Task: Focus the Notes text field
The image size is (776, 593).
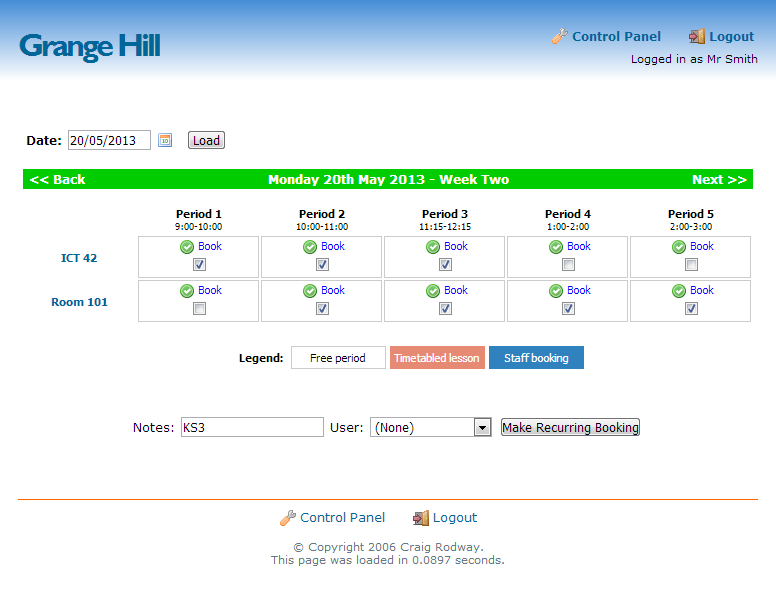Action: click(x=252, y=427)
